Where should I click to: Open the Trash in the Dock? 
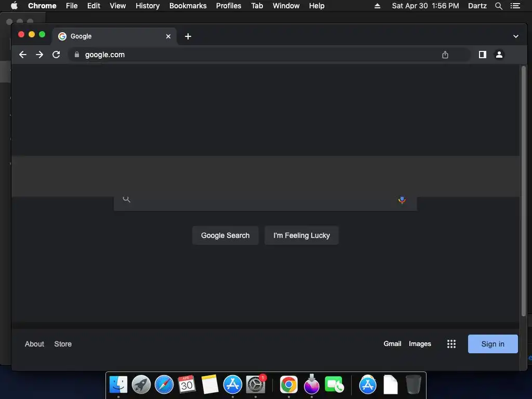click(413, 384)
